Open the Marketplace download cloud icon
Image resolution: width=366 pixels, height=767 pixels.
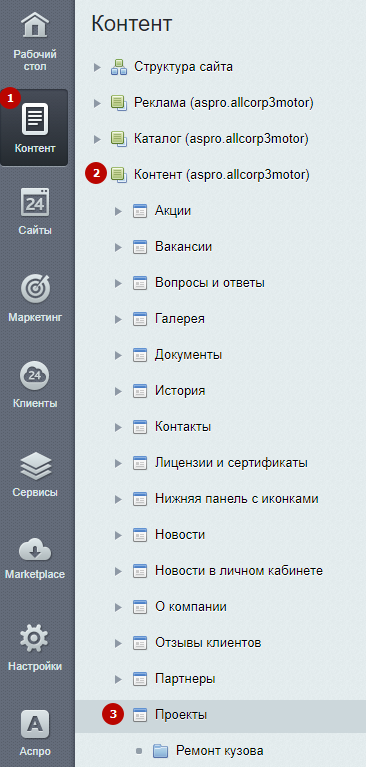(x=34, y=550)
